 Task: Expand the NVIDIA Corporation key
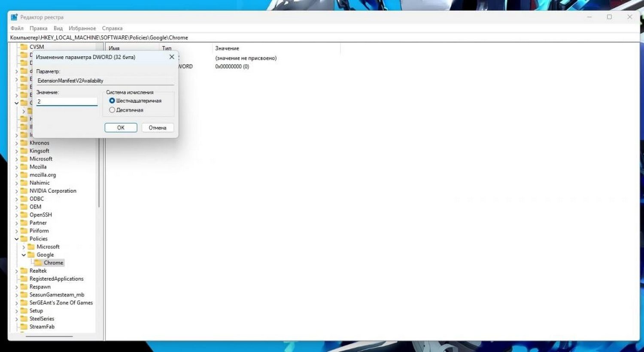[x=17, y=191]
